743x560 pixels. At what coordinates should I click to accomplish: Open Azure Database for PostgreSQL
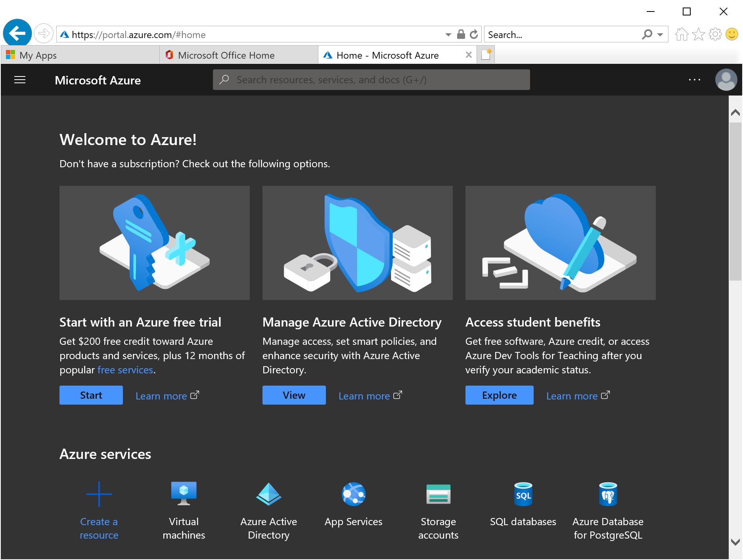(608, 495)
